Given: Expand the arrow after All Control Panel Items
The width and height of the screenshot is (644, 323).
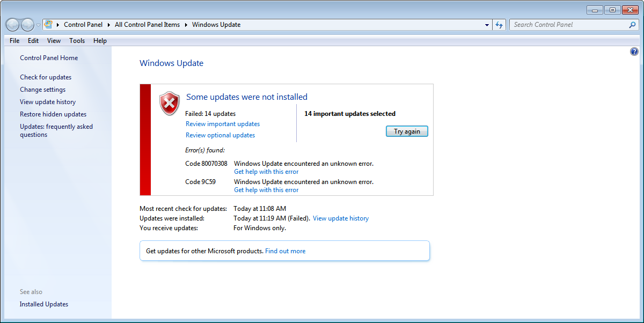Looking at the screenshot, I should pos(187,25).
